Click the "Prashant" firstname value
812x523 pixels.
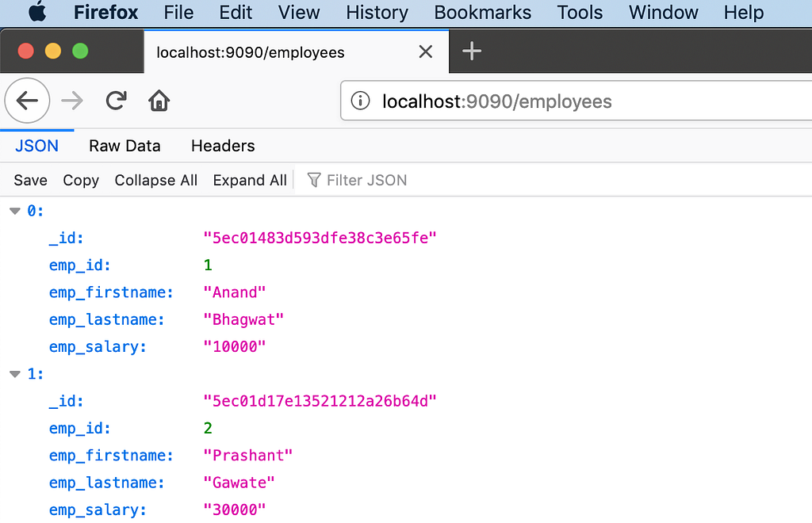[248, 455]
